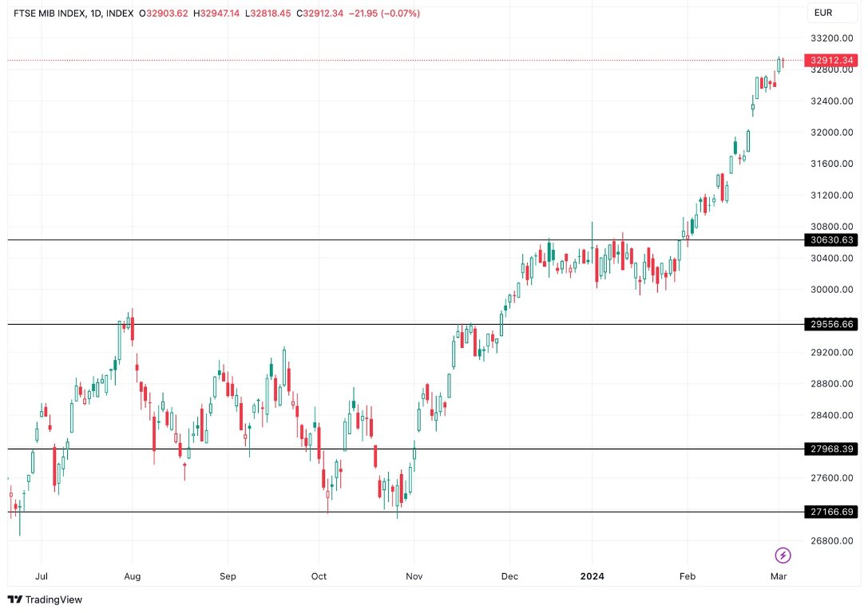The height and width of the screenshot is (613, 868).
Task: Click the 31200.00 price axis label
Action: click(831, 195)
